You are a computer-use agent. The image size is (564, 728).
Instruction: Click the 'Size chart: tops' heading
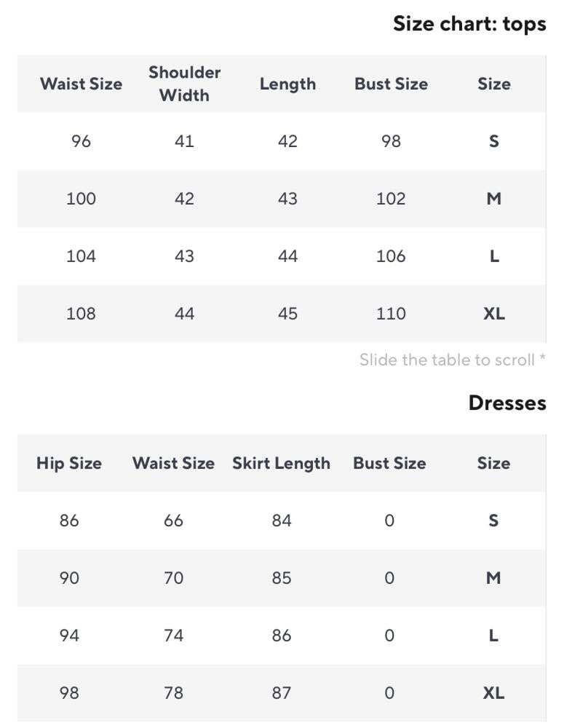coord(469,23)
